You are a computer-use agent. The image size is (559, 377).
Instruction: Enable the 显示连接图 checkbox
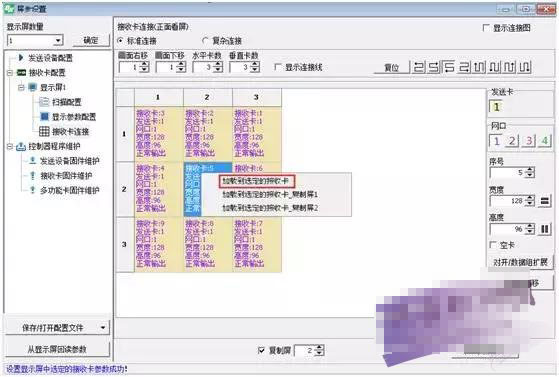tap(486, 27)
